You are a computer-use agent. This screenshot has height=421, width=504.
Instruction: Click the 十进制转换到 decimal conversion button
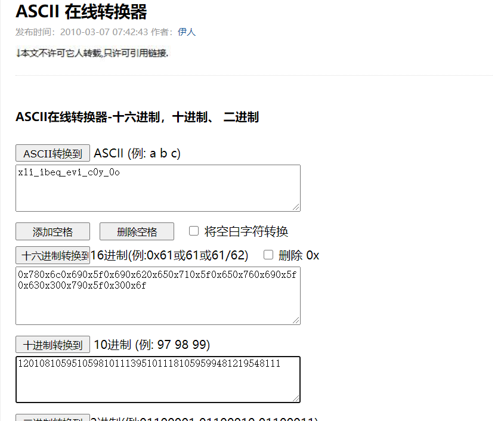52,344
